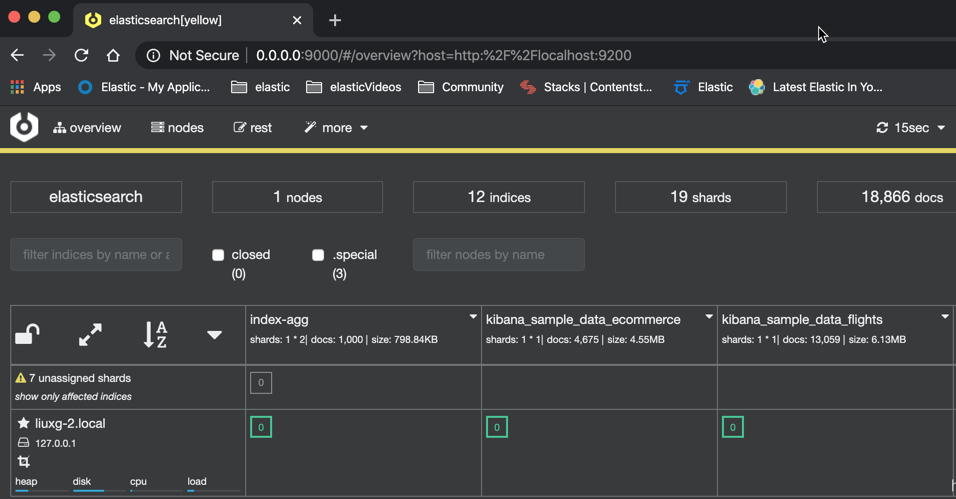Change the 15sec refresh interval

[911, 127]
